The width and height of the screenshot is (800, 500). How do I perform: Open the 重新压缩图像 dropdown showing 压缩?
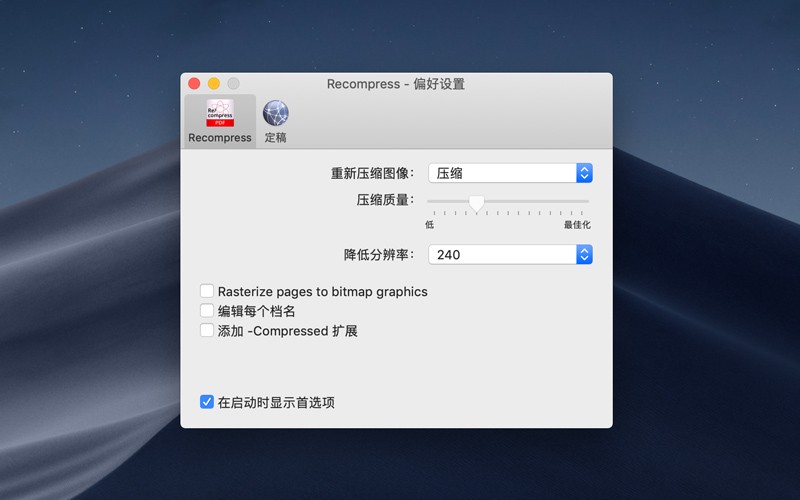pos(510,173)
